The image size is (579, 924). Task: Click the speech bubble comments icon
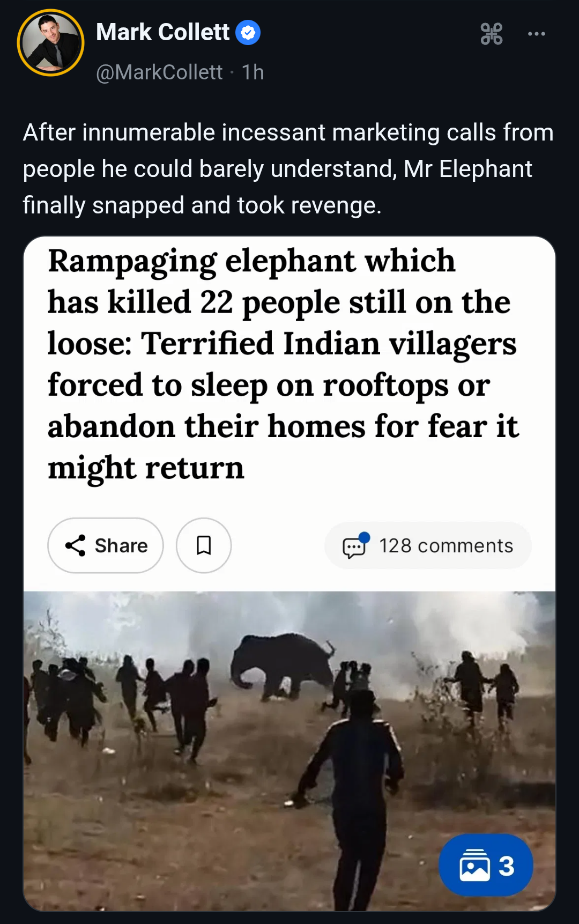[x=355, y=546]
